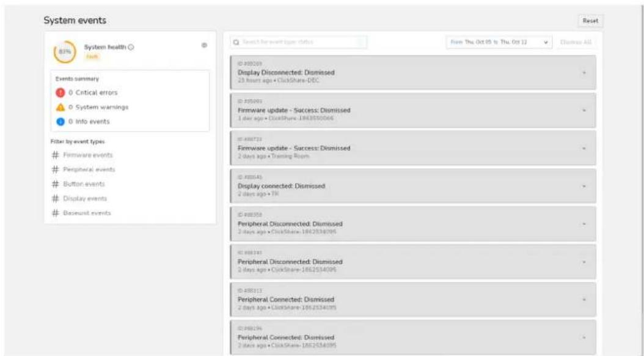Click the 'System events' page heading

pyautogui.click(x=75, y=20)
